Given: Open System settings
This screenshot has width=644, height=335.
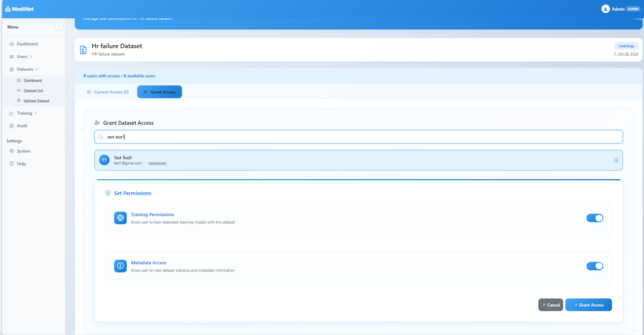Looking at the screenshot, I should point(24,151).
